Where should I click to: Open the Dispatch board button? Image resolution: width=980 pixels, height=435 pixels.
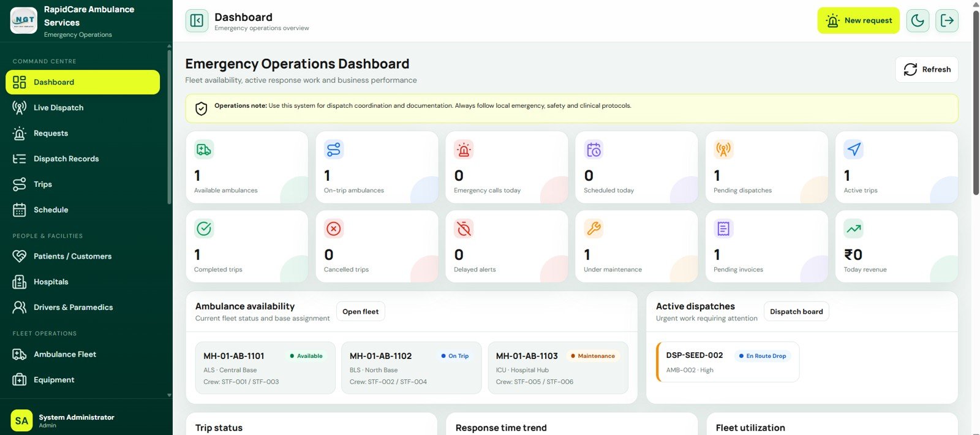[x=796, y=311]
